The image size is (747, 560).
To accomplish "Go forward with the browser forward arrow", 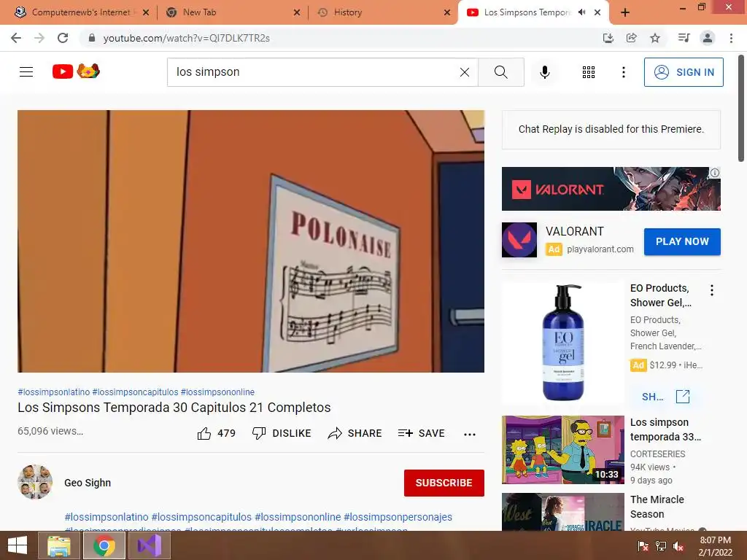I will coord(39,38).
